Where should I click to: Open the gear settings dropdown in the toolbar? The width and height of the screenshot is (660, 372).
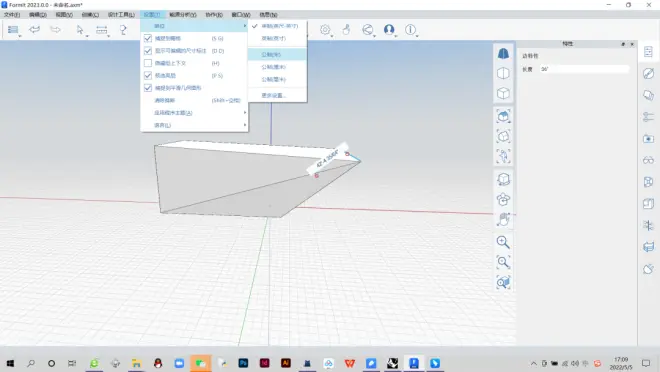click(325, 29)
